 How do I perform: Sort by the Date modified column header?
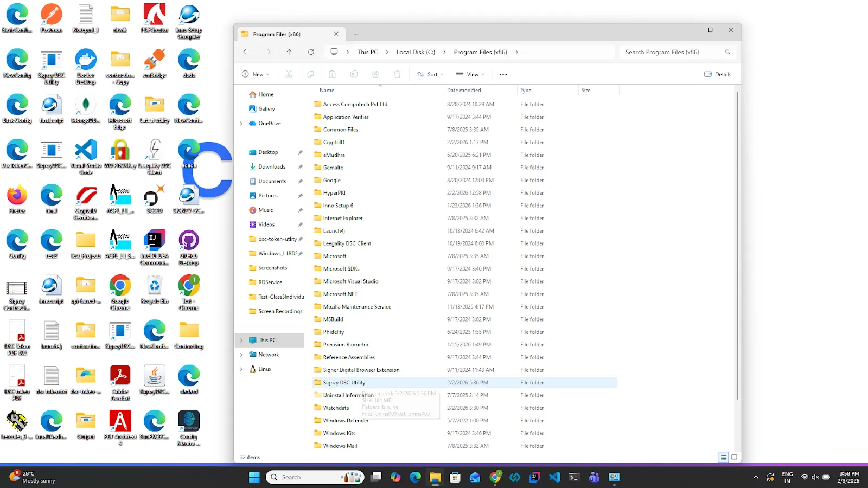[481, 91]
